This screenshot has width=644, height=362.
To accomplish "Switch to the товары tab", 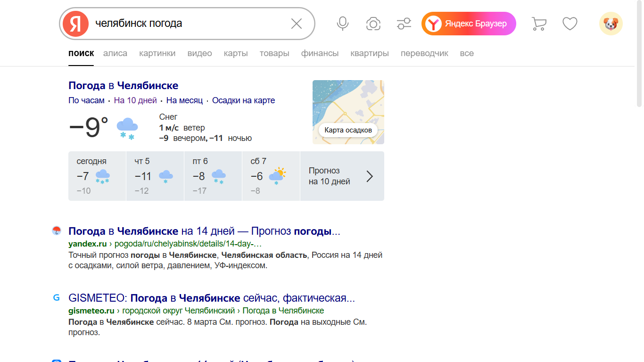I will coord(274,53).
